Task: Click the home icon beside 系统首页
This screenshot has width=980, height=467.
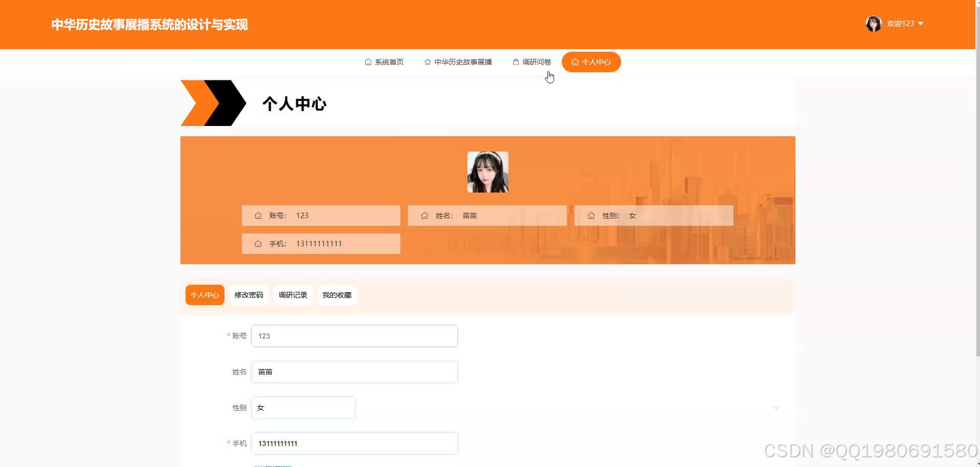Action: [368, 61]
